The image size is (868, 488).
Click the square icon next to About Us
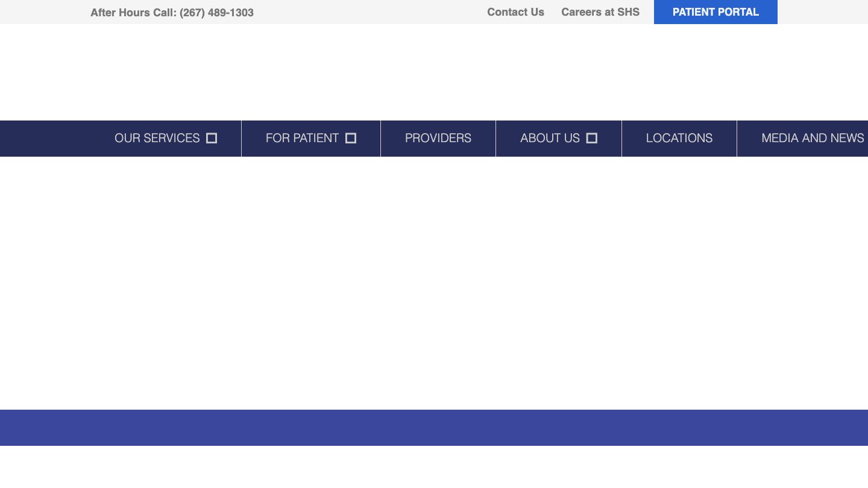pyautogui.click(x=591, y=139)
